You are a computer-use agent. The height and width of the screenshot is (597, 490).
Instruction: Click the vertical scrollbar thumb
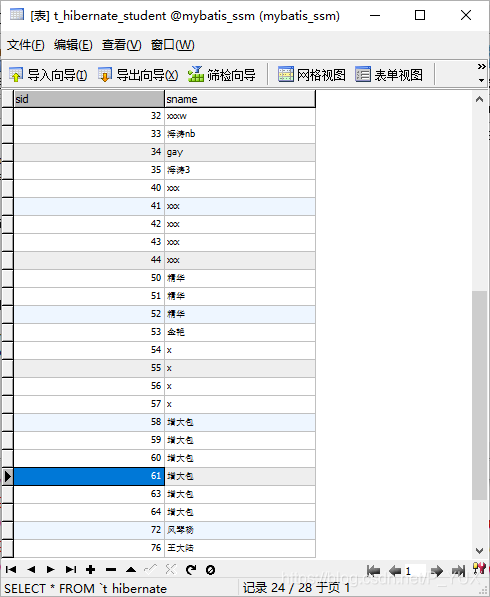479,396
